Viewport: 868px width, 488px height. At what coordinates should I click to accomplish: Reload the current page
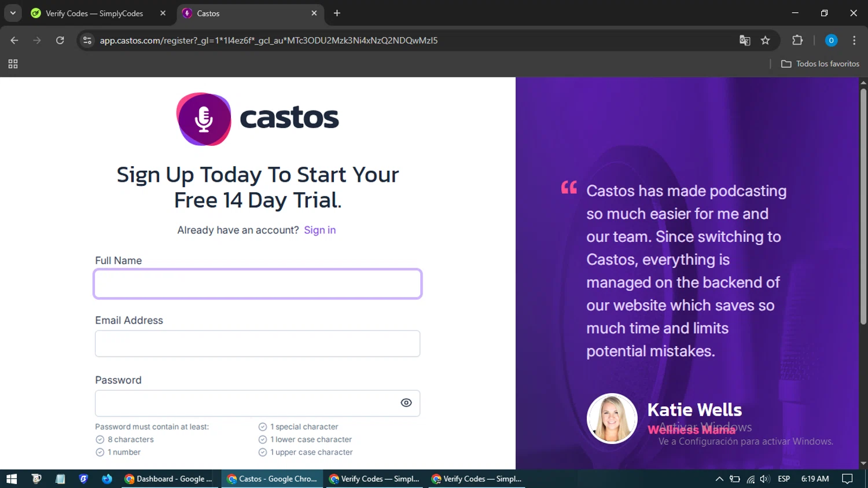point(60,40)
